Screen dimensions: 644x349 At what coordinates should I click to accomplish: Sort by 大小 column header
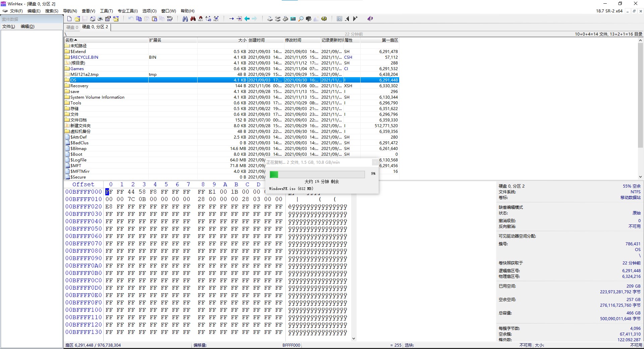coord(222,40)
